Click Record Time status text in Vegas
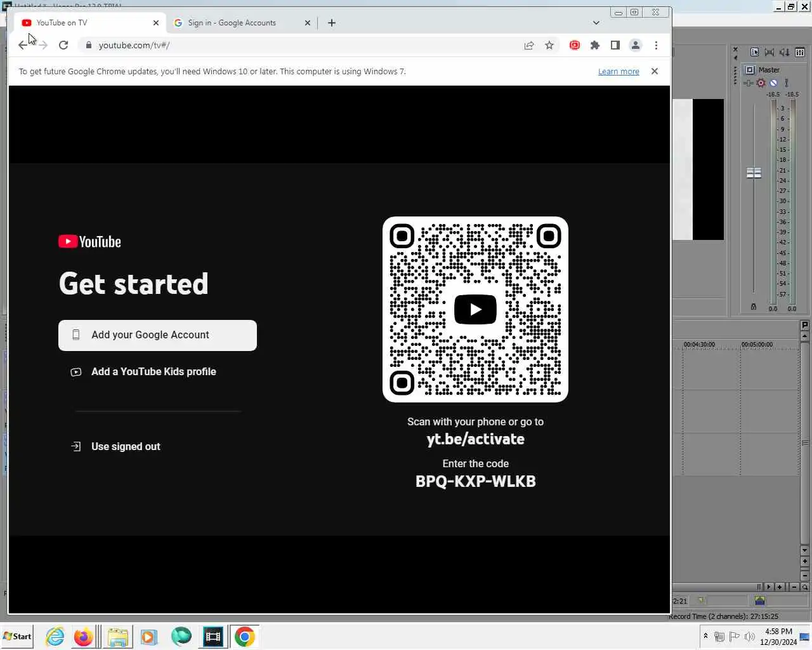 [x=723, y=616]
